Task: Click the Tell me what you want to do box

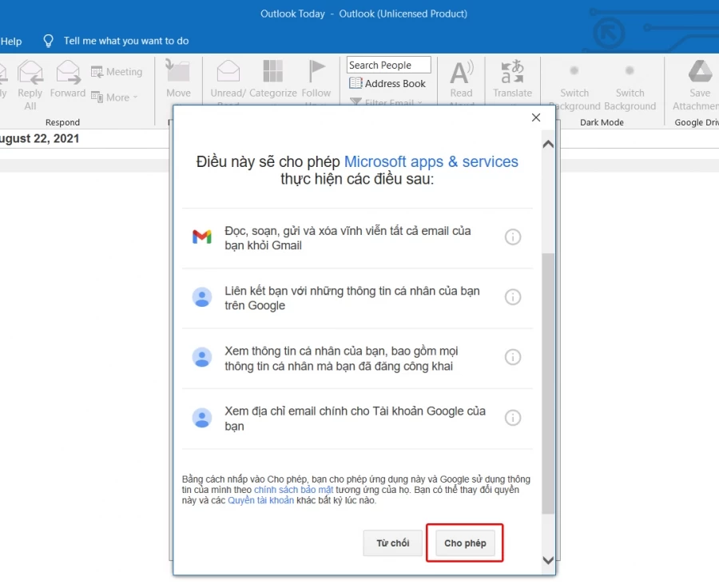Action: pos(126,41)
